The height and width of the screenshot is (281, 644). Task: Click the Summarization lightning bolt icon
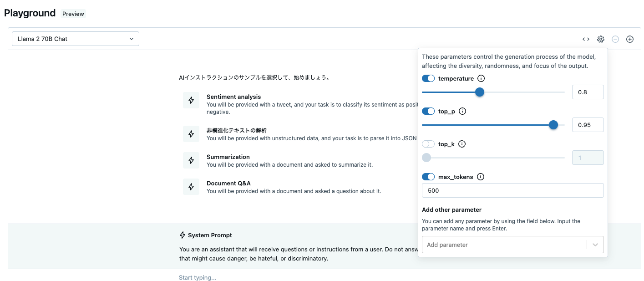[x=191, y=160]
